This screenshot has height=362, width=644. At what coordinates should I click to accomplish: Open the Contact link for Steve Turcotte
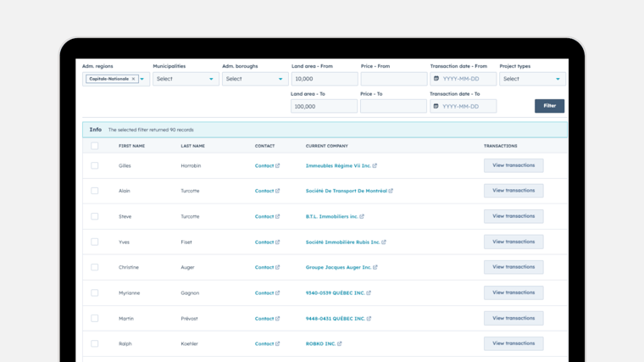(x=267, y=216)
